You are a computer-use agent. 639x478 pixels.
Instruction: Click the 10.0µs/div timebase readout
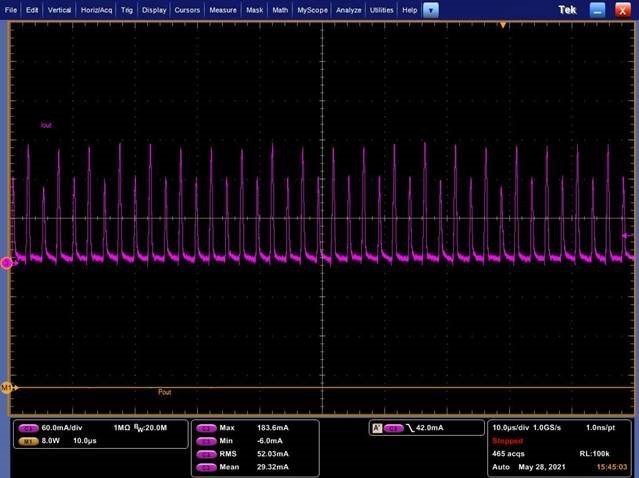tap(511, 428)
